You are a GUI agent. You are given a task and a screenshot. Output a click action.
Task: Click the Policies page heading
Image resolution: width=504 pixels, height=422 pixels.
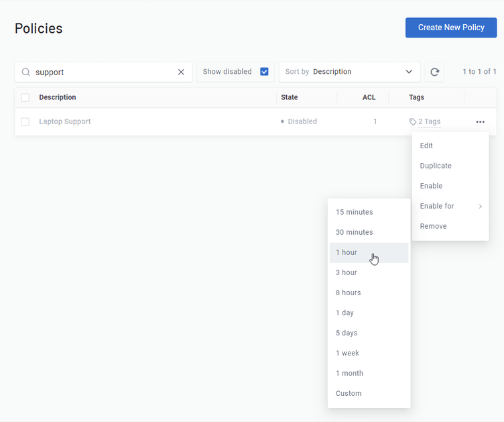(39, 28)
